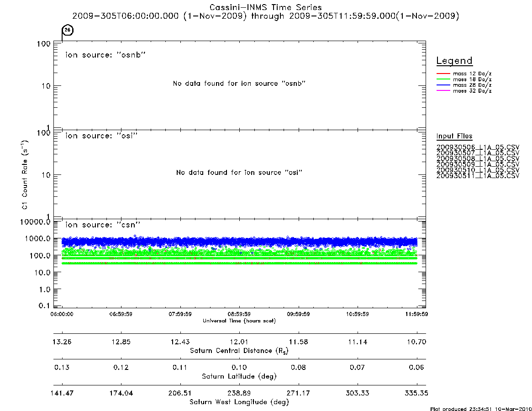The image size is (532, 411).
Task: Click the green mass 18 Da/z legend line
Action: point(443,79)
